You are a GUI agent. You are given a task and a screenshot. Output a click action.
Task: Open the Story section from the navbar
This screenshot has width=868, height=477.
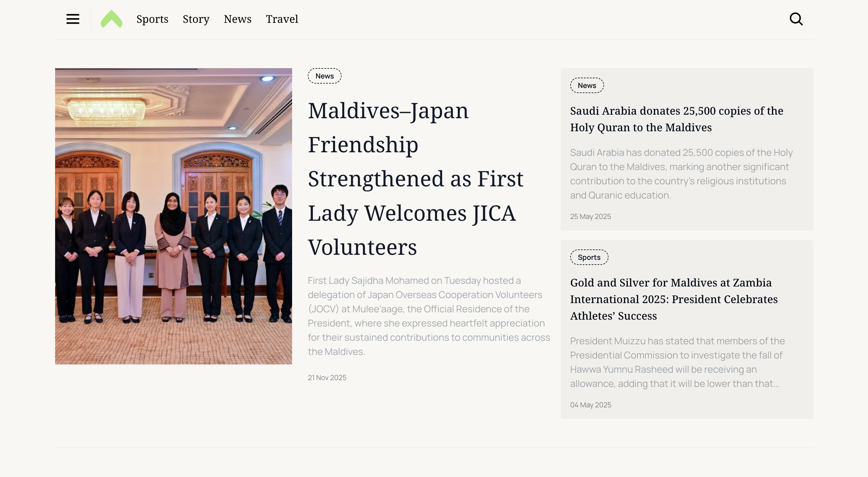click(x=196, y=19)
